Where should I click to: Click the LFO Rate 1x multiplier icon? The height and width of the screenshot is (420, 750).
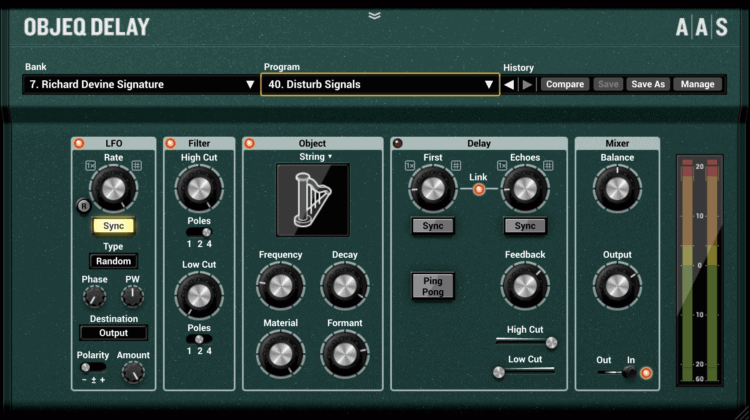point(90,166)
